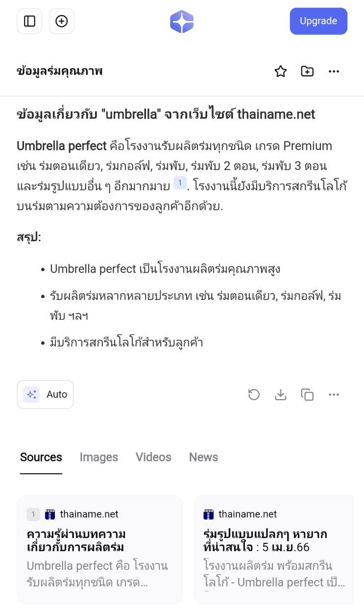This screenshot has width=364, height=609.
Task: Switch to the Images tab
Action: pyautogui.click(x=98, y=457)
